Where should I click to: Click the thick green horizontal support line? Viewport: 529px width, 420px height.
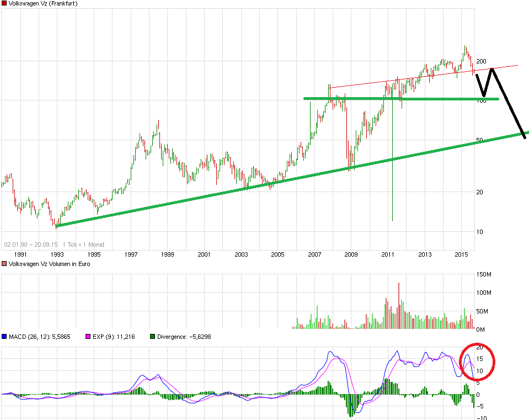point(397,98)
